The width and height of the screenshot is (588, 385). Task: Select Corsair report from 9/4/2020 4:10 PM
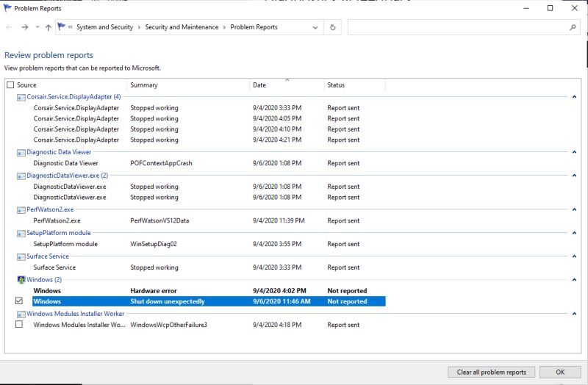(209, 129)
